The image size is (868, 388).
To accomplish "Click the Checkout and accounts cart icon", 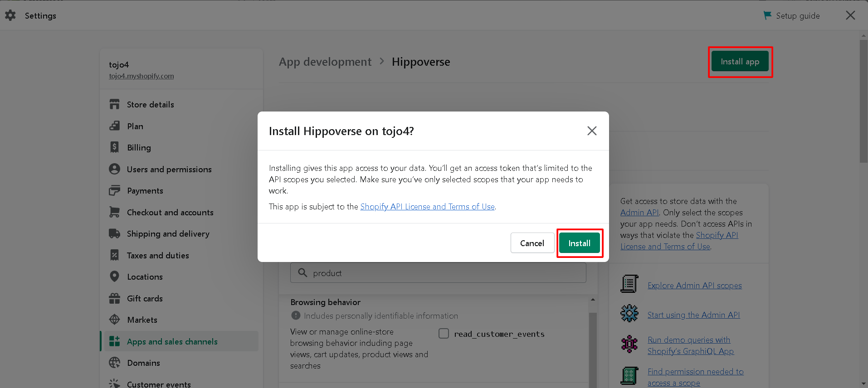I will [x=115, y=212].
